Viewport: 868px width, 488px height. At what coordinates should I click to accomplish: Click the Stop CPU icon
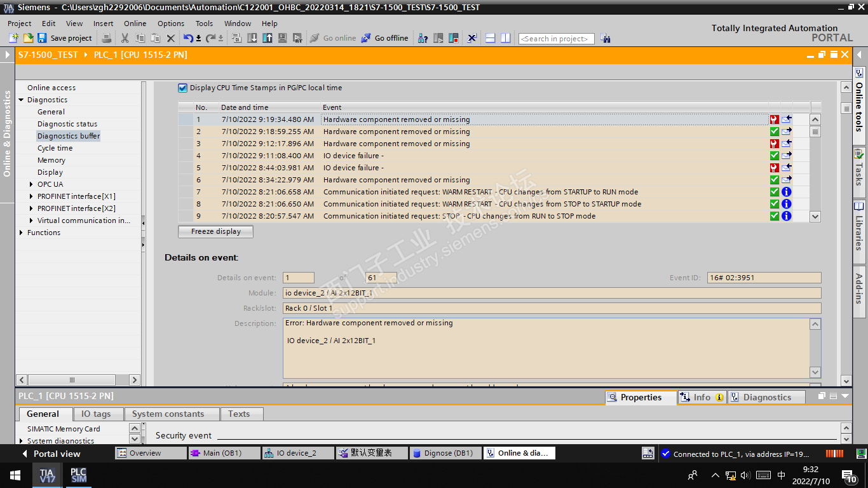[454, 38]
